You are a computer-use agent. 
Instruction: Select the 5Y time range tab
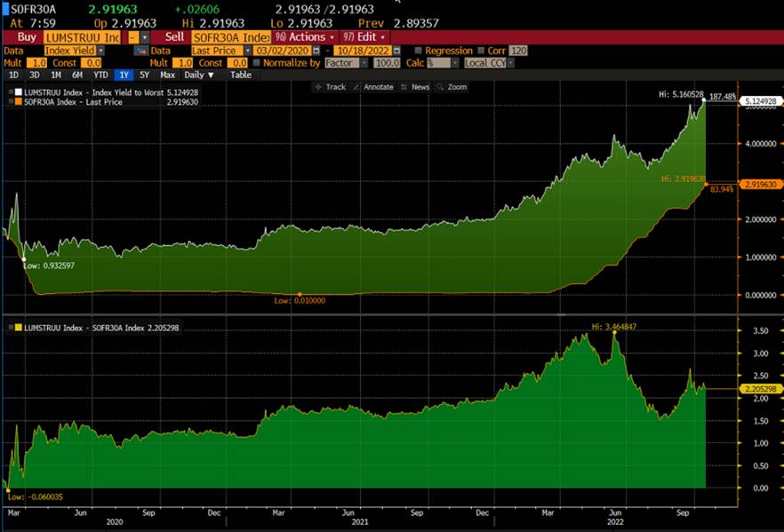[144, 75]
